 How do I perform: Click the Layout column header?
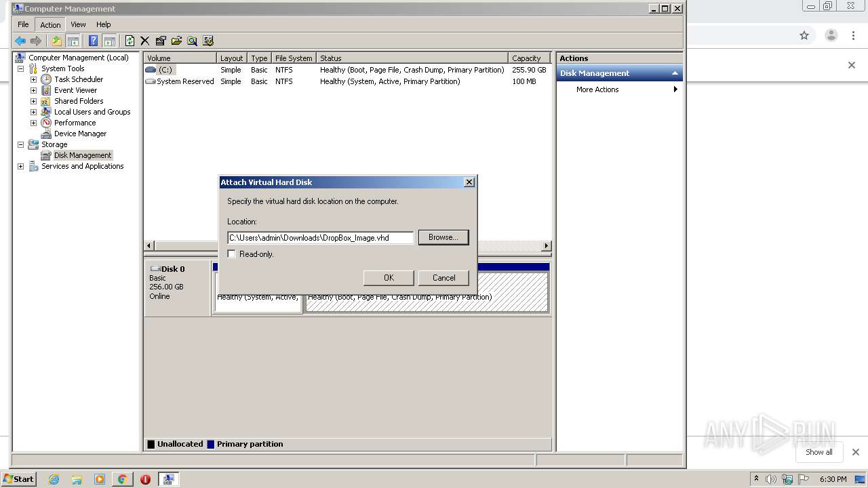(232, 58)
